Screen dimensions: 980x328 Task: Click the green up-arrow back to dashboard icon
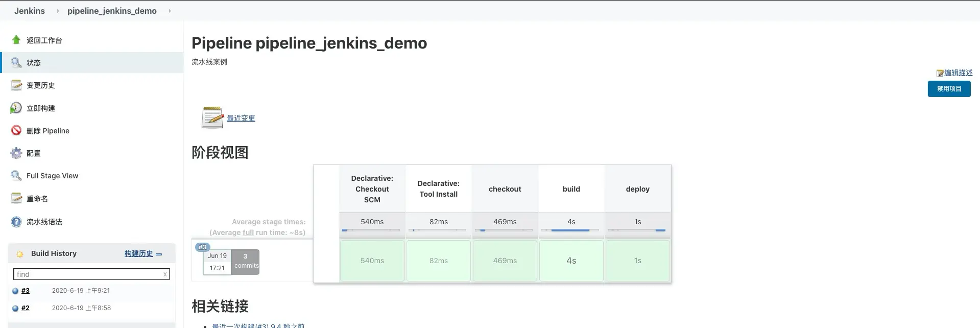[x=16, y=40]
